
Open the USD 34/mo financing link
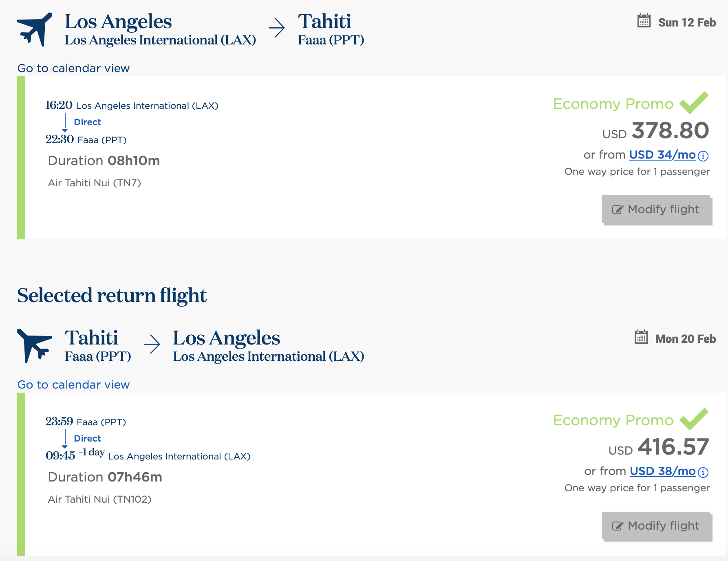[662, 155]
